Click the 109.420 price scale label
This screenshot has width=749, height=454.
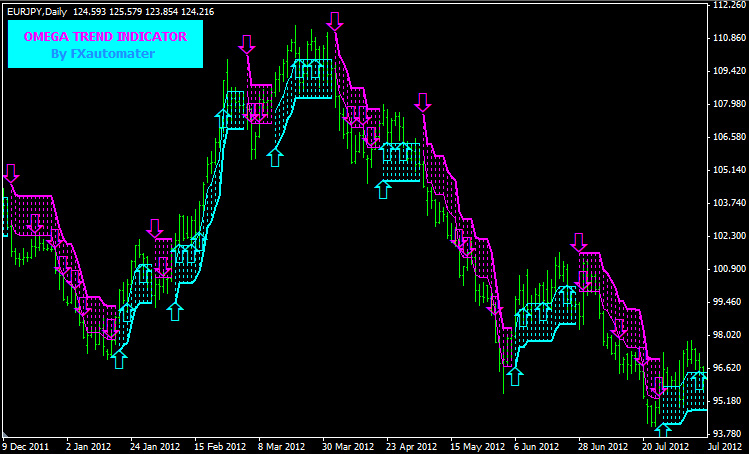coord(728,71)
